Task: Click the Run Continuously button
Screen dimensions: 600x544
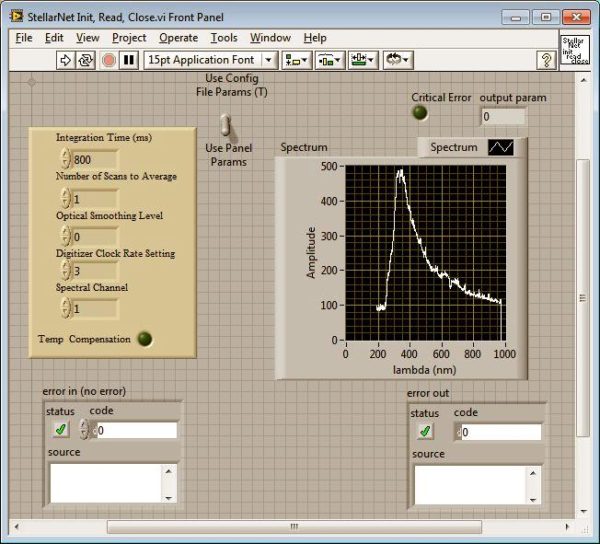Action: 86,60
